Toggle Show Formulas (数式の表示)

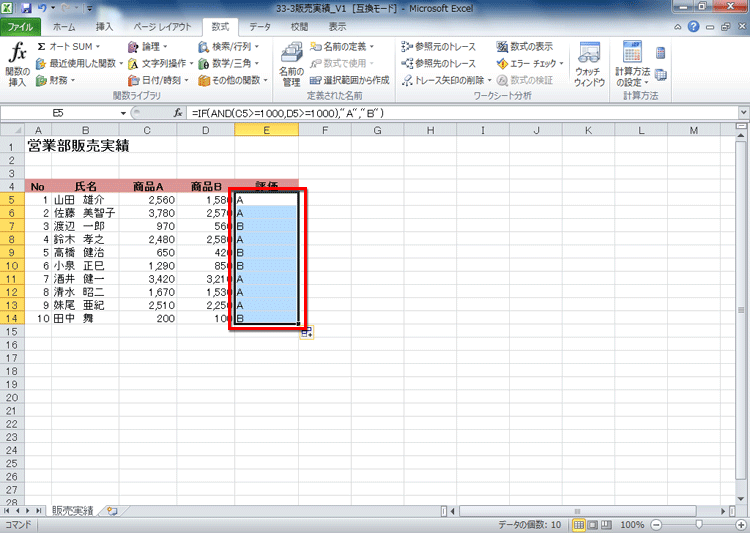pyautogui.click(x=525, y=47)
